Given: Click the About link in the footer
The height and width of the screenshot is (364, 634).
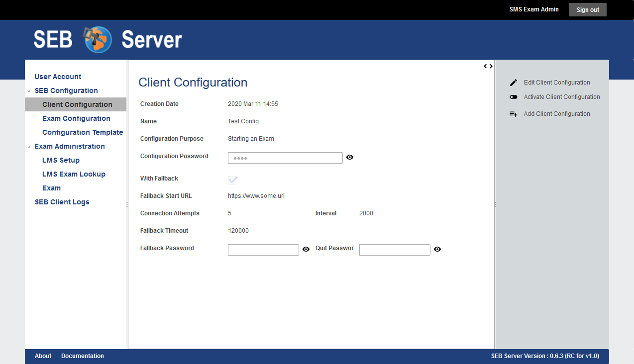Looking at the screenshot, I should [43, 356].
